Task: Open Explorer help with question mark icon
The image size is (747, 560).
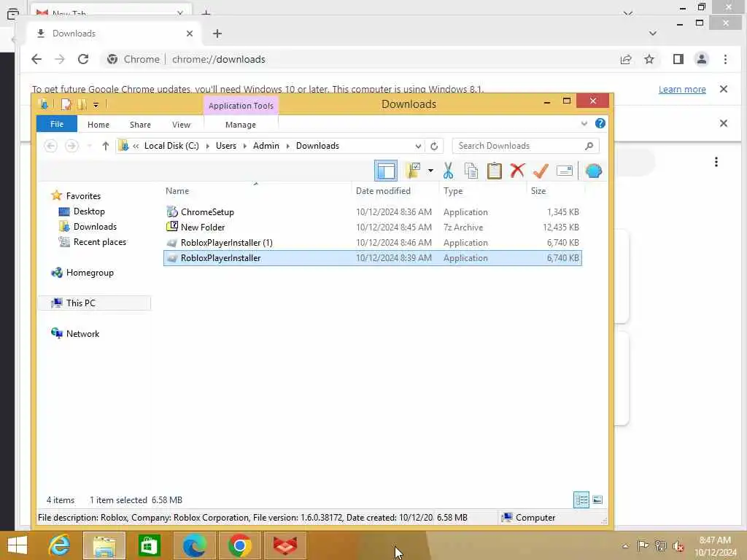Action: [x=600, y=123]
